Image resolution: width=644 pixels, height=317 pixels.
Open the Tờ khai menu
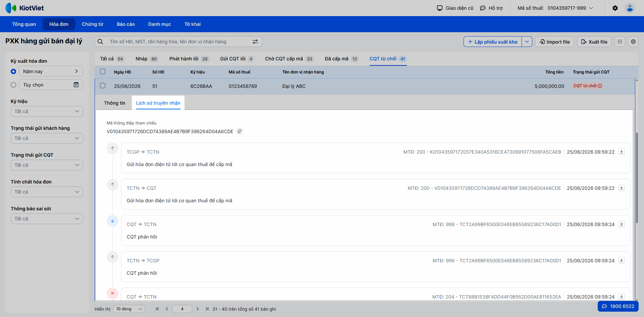tap(193, 24)
